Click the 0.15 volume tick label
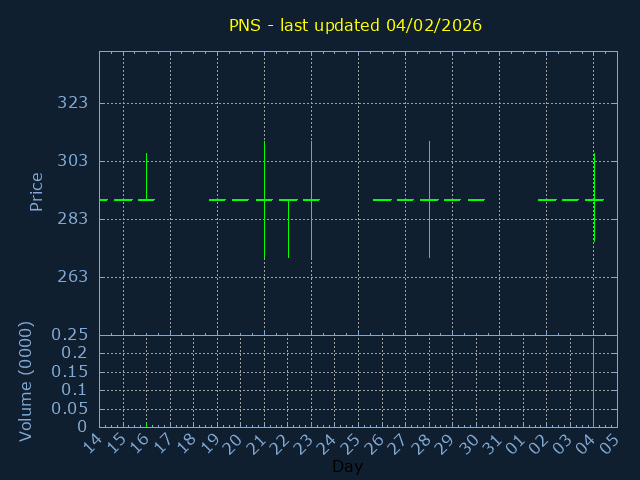The image size is (640, 480). pos(70,372)
